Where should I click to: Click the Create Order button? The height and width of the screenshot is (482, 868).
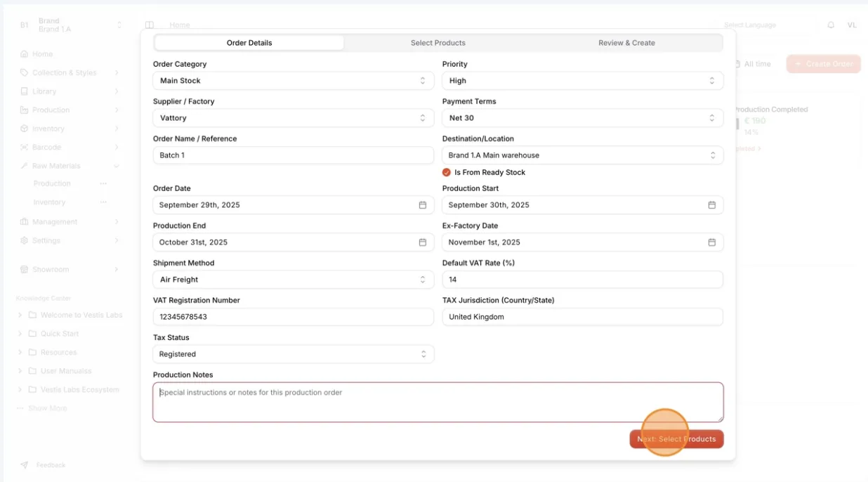point(823,64)
